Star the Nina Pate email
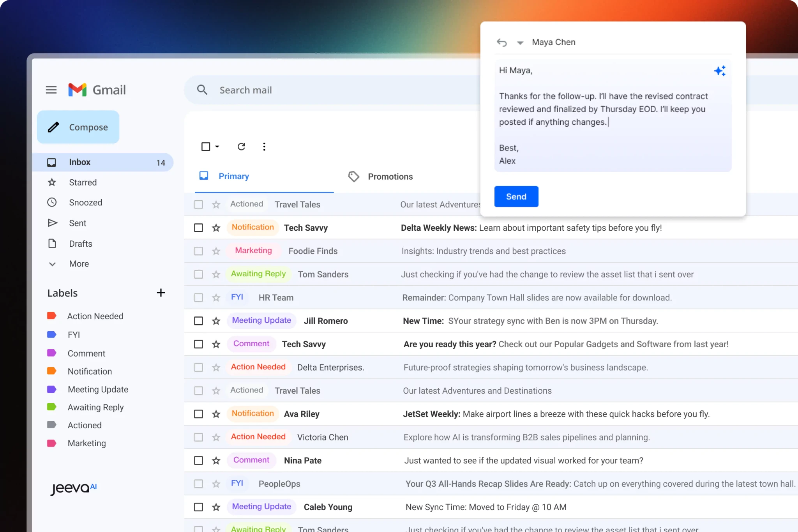This screenshot has height=532, width=798. (216, 461)
